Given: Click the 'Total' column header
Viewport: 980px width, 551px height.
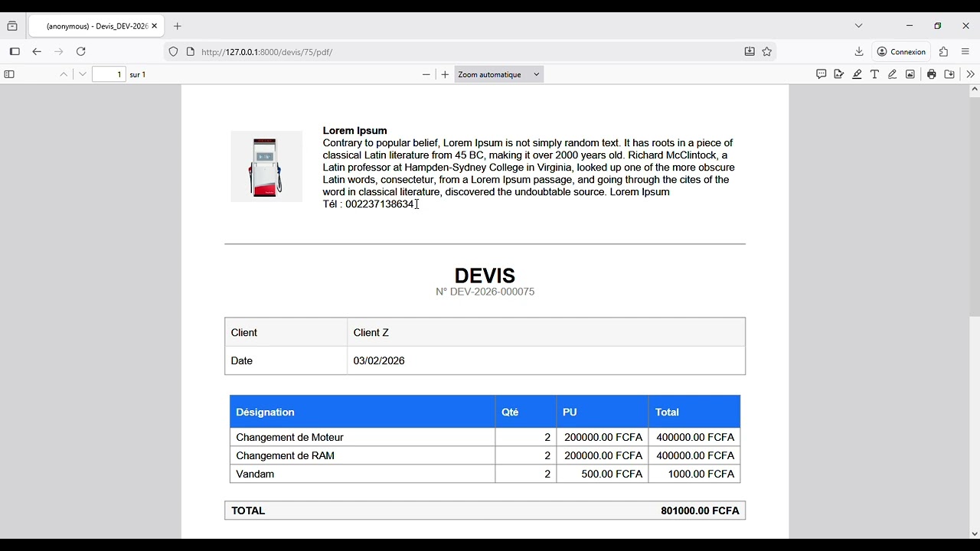Looking at the screenshot, I should 694,412.
